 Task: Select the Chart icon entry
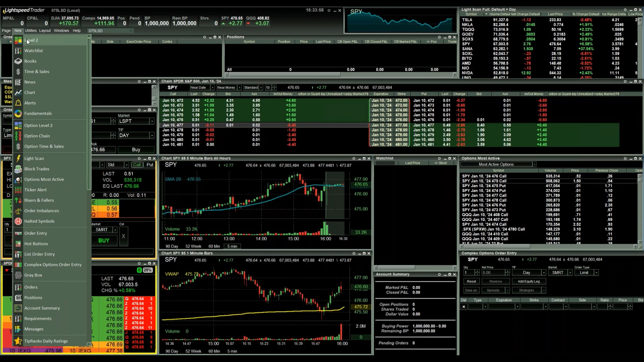click(x=18, y=93)
